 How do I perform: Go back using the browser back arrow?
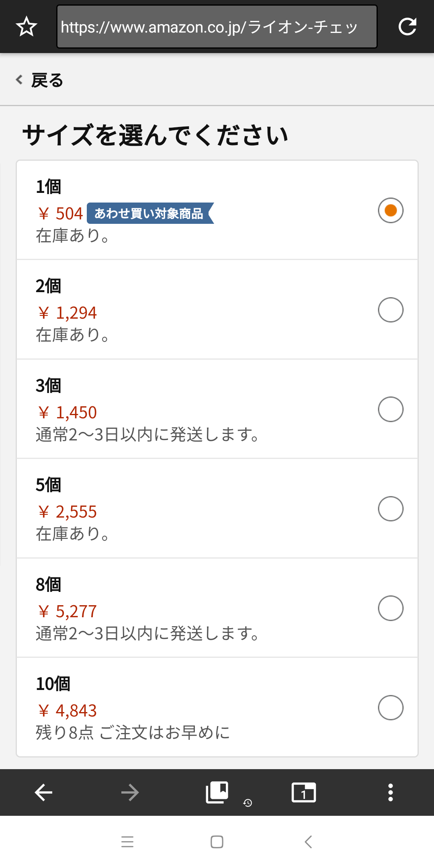pyautogui.click(x=44, y=792)
